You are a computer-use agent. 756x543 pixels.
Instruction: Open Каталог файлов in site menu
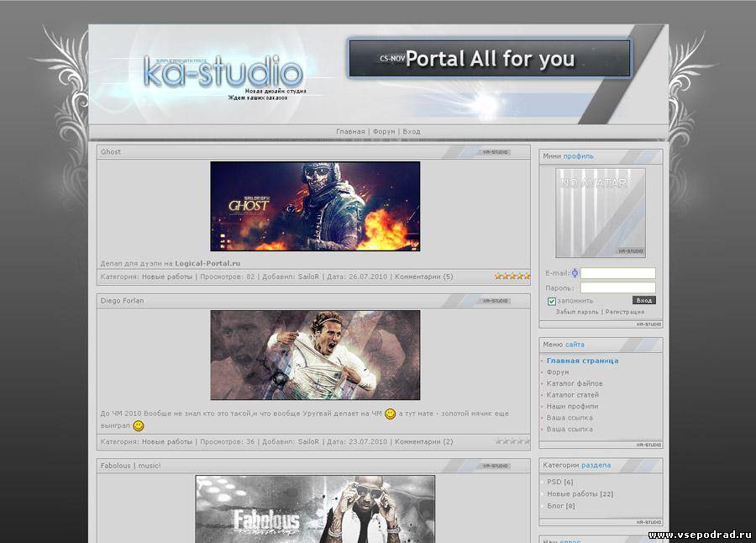pos(575,383)
